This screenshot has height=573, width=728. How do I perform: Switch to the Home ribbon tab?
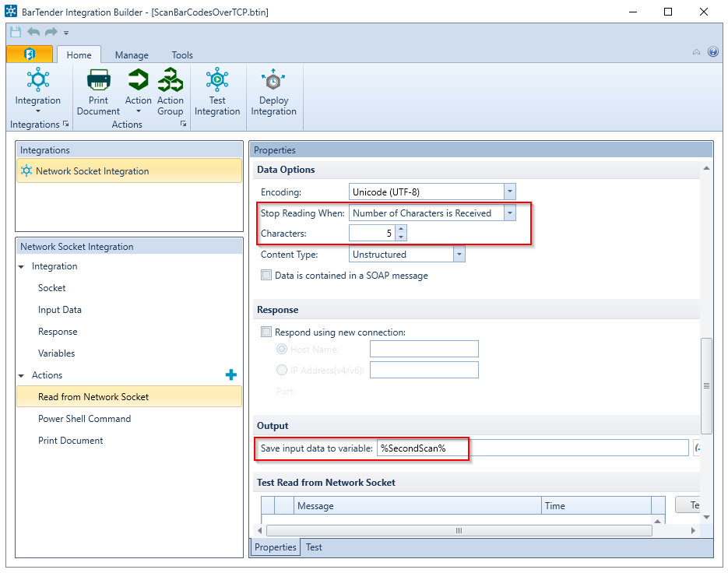click(x=79, y=54)
